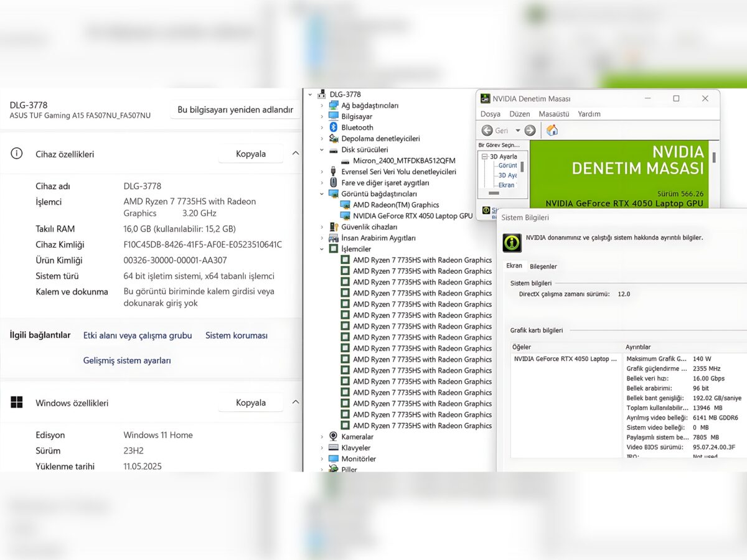Click Kopyala button for Windows özellikleri
The height and width of the screenshot is (560, 747).
pos(251,403)
